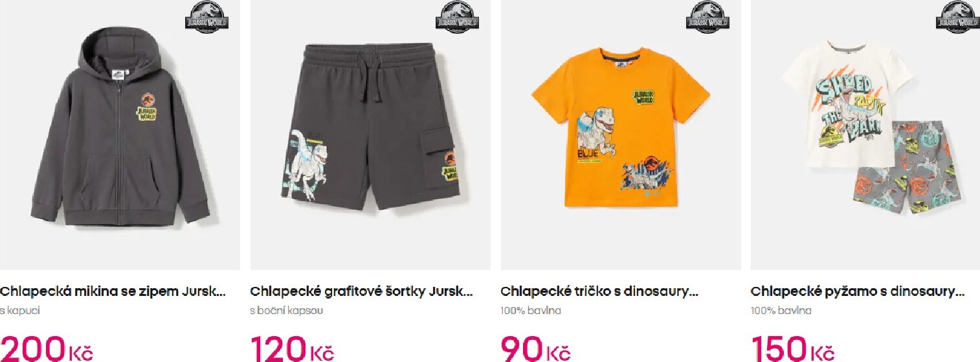Image resolution: width=980 pixels, height=362 pixels.
Task: Open the 'Chlapecké pyžamo s dinosaury' title link
Action: 858,292
